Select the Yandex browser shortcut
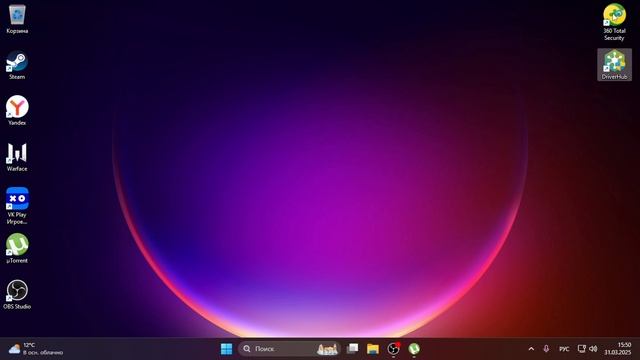 [17, 111]
